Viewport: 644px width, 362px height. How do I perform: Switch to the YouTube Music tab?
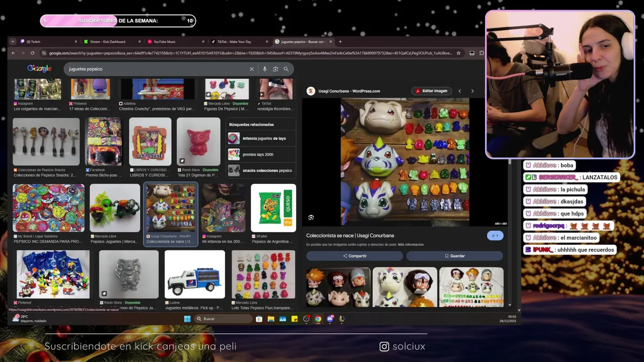175,42
